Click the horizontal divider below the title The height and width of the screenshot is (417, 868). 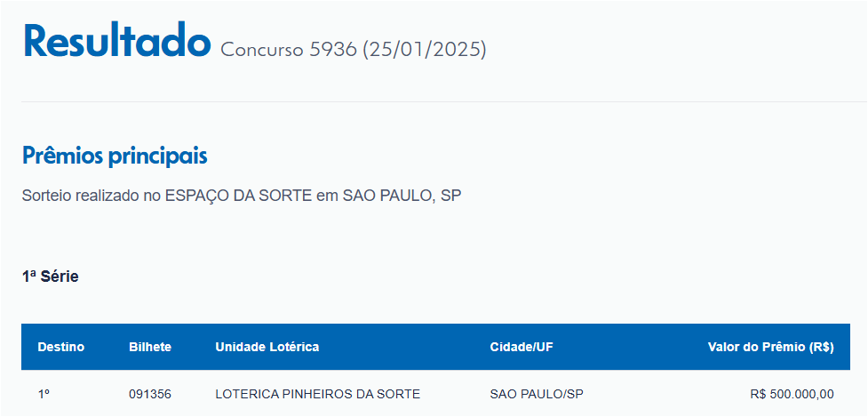[444, 102]
